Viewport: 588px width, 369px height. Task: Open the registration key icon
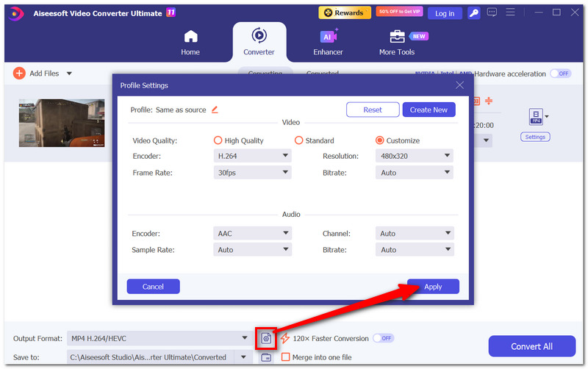(473, 13)
